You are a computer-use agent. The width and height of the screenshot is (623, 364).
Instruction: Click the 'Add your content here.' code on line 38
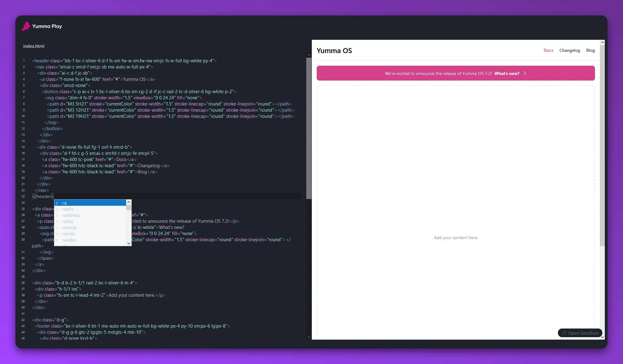(x=101, y=295)
